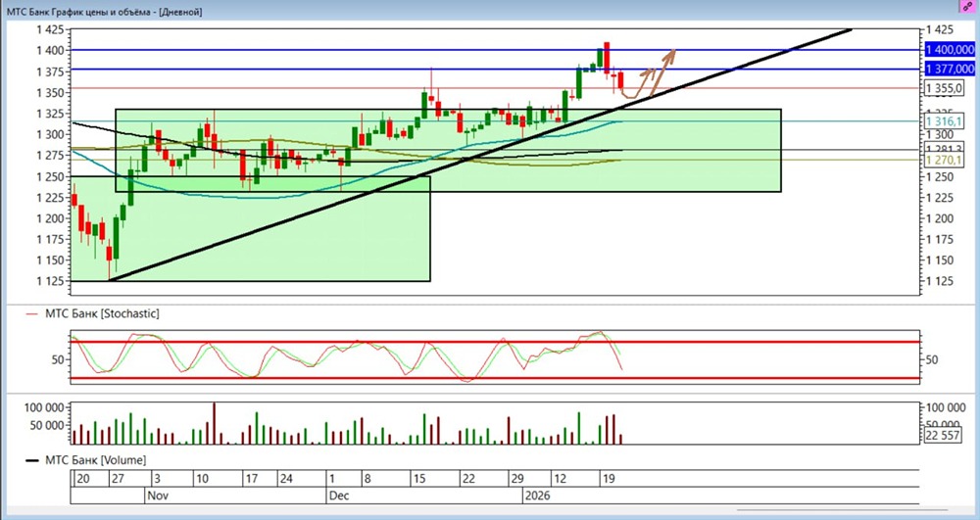The image size is (980, 520).
Task: Click the chart window title МТС Банк График цены и объёма
Action: pos(105,11)
